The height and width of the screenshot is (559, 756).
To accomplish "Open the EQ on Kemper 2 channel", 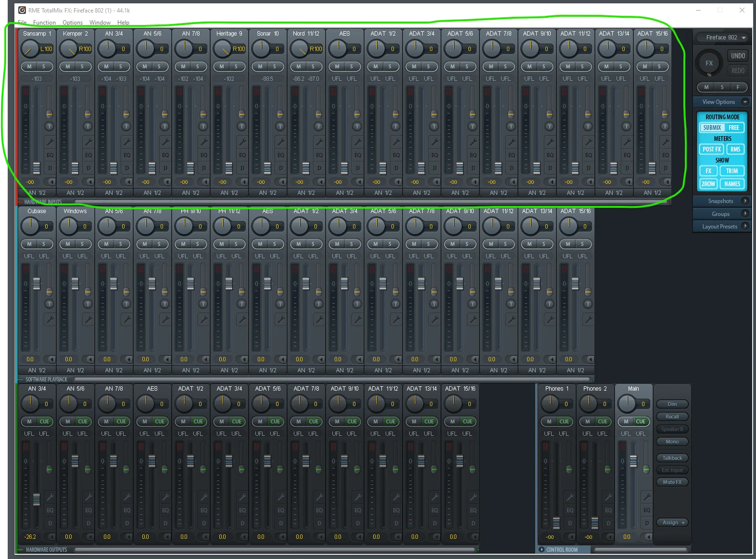I will click(88, 155).
